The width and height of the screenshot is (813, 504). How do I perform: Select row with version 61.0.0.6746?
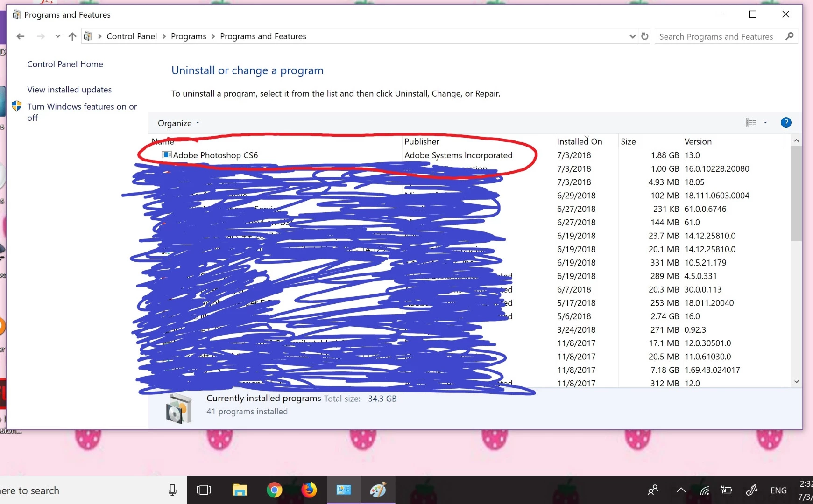pyautogui.click(x=467, y=209)
